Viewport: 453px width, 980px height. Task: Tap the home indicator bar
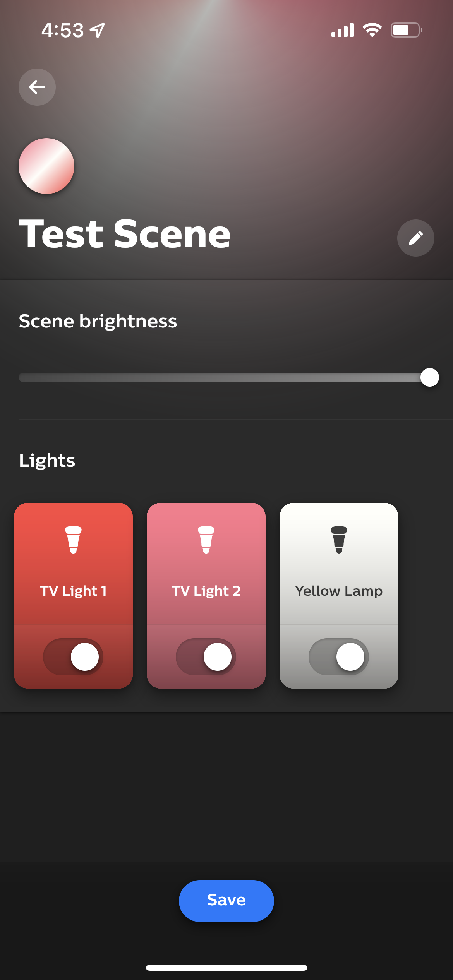[x=226, y=968]
